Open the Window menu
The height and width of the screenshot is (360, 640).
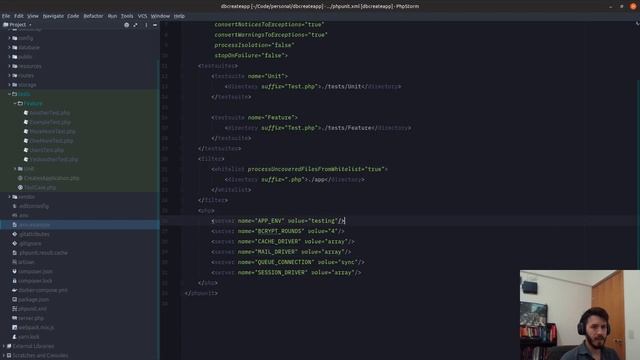point(160,16)
